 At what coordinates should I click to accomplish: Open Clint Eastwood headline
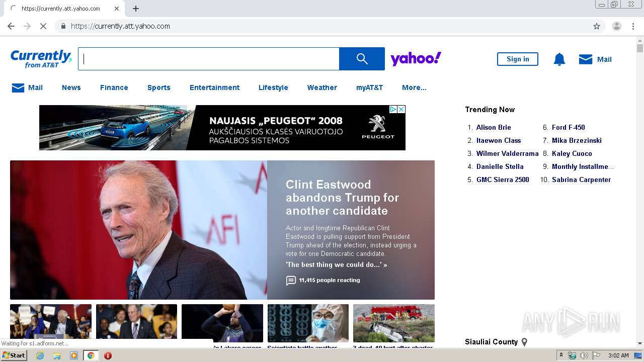[343, 198]
